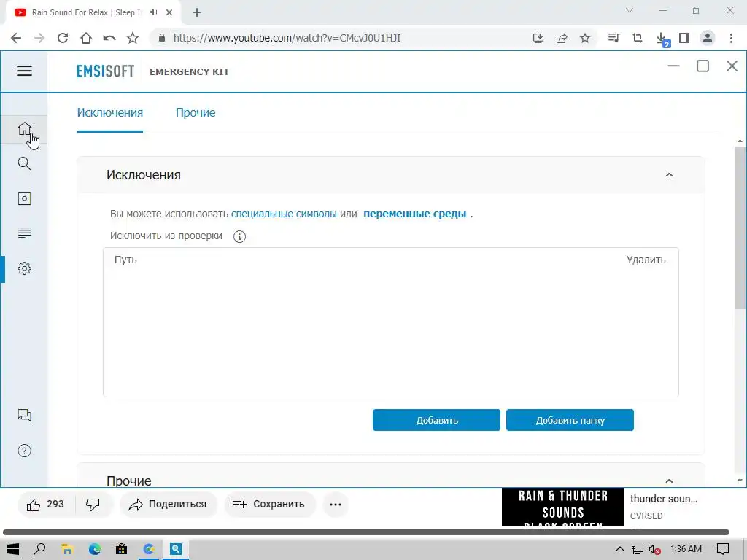This screenshot has height=560, width=747.
Task: Click the Путь column header
Action: click(125, 260)
